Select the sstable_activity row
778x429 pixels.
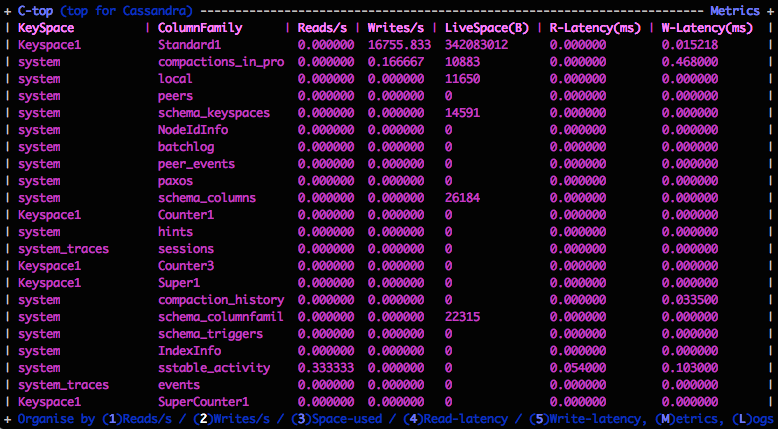[389, 368]
